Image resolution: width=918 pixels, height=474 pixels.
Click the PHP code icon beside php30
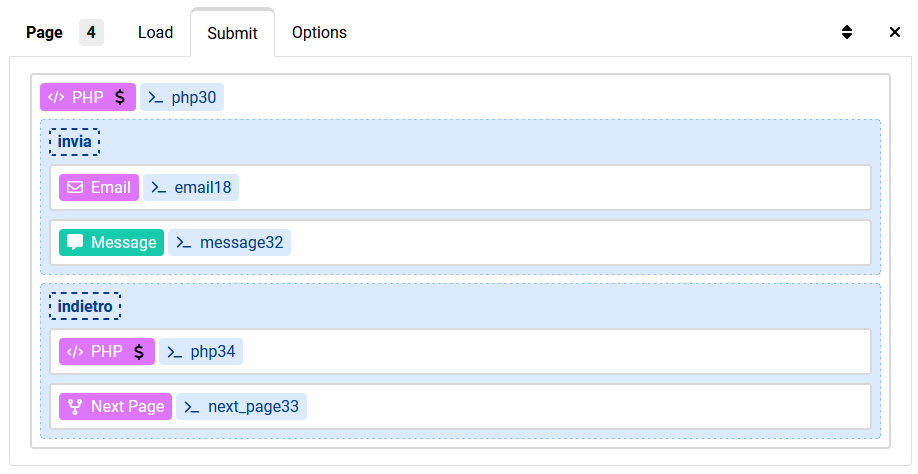[56, 97]
